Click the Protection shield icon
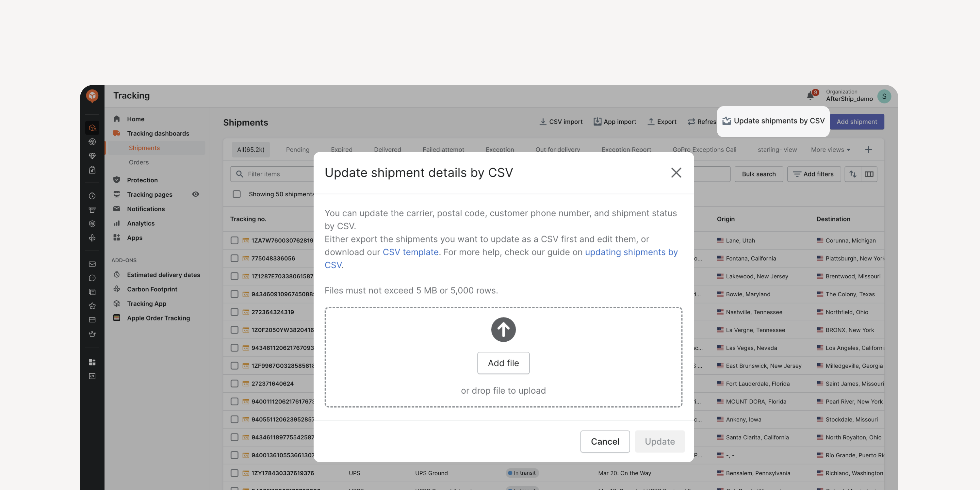Image resolution: width=980 pixels, height=490 pixels. [117, 180]
